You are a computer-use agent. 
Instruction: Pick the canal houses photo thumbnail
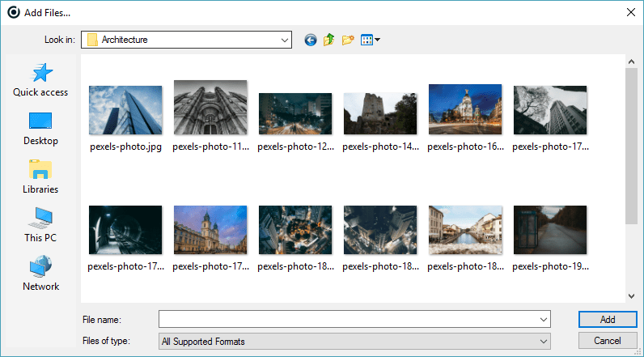[x=465, y=229]
